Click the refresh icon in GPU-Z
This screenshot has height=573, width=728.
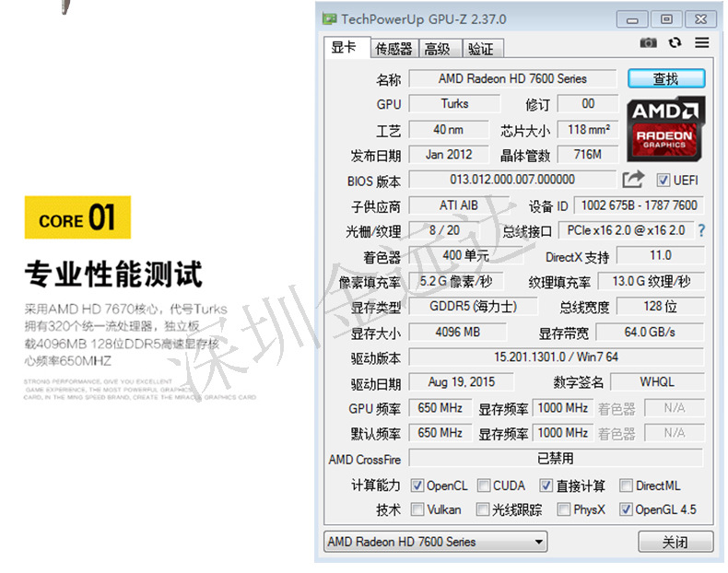coord(675,43)
